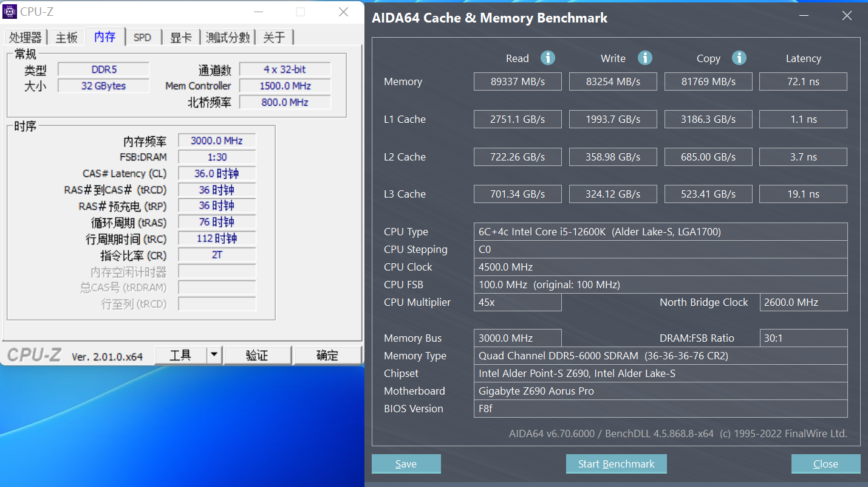Open the SPD tab in CPU-Z
Image resolution: width=868 pixels, height=487 pixels.
(x=143, y=36)
